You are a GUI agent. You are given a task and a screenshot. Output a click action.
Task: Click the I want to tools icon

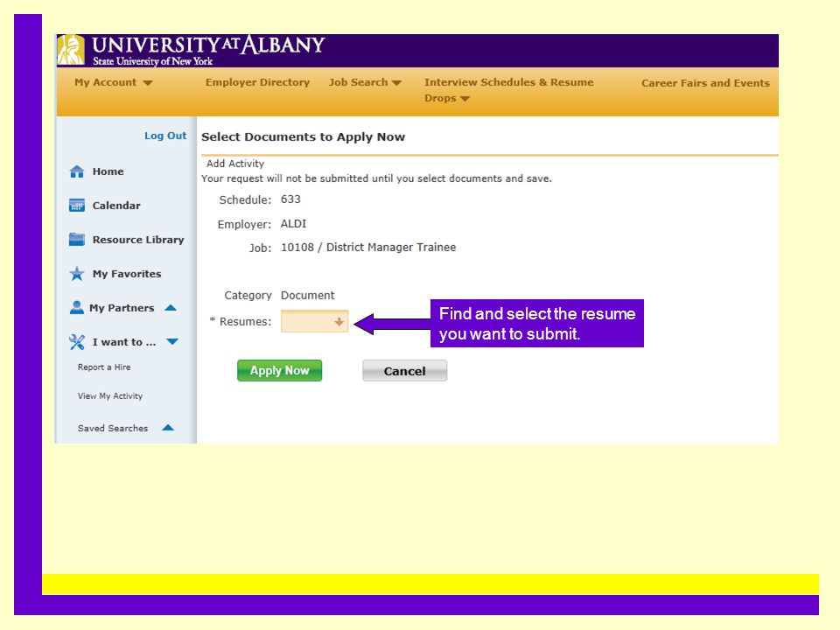click(77, 342)
